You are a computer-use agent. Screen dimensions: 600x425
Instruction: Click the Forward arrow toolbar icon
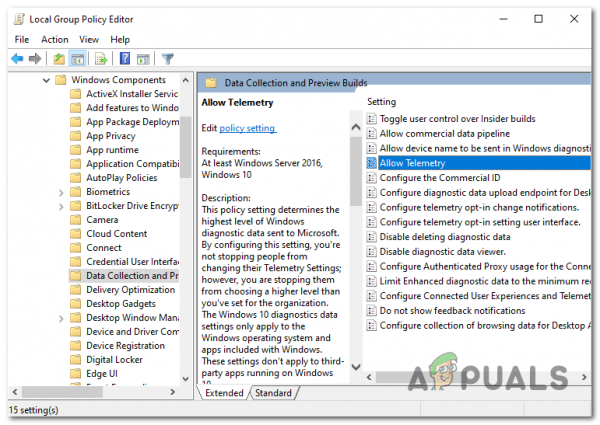pos(35,59)
